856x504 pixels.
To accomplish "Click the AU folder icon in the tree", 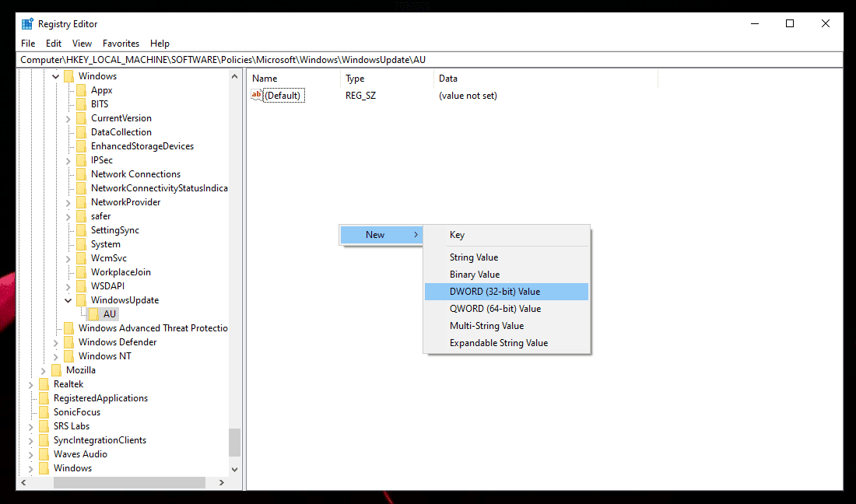I will tap(93, 314).
